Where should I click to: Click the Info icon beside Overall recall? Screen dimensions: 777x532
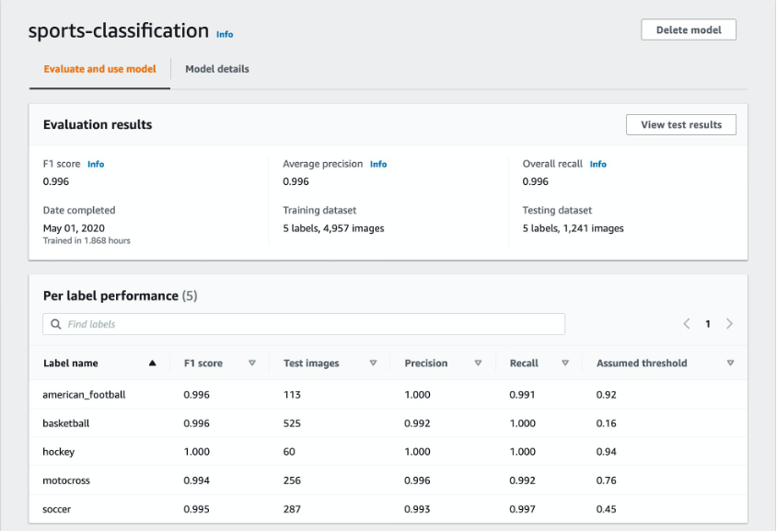598,164
